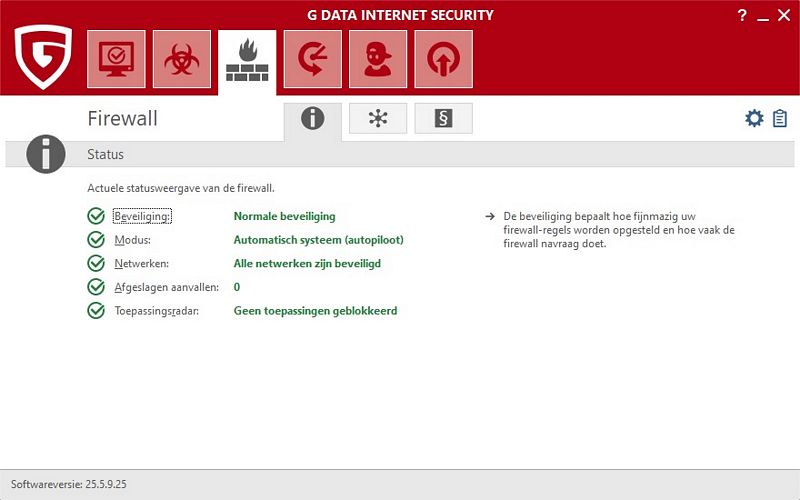Select the Firewall brick wall icon
The width and height of the screenshot is (800, 500).
pos(247,60)
